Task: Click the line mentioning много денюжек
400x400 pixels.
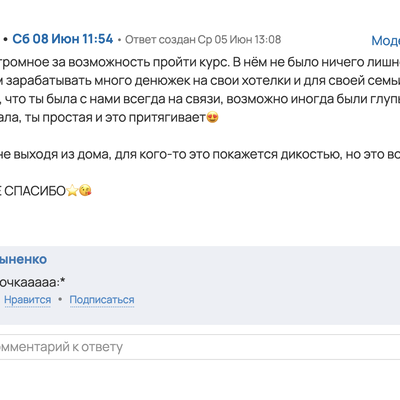Action: [200, 81]
